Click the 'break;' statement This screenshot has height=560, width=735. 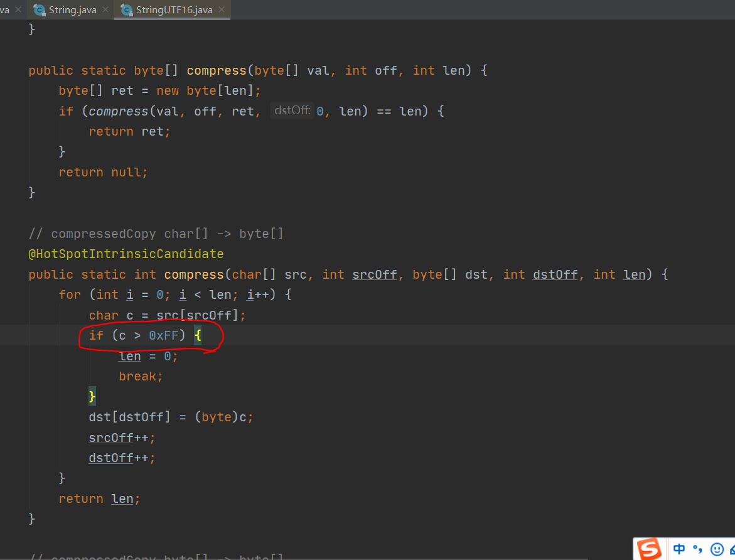click(x=141, y=376)
